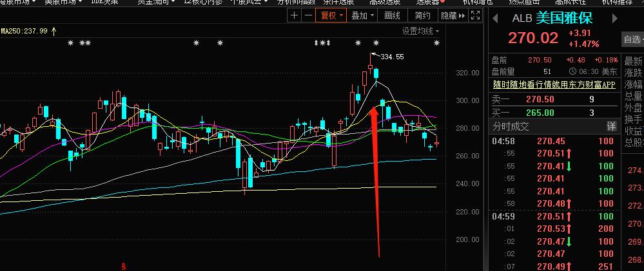Image resolution: width=644 pixels, height=271 pixels.
Task: Select the 04:59 trade at 270.51
Action: (x=554, y=216)
